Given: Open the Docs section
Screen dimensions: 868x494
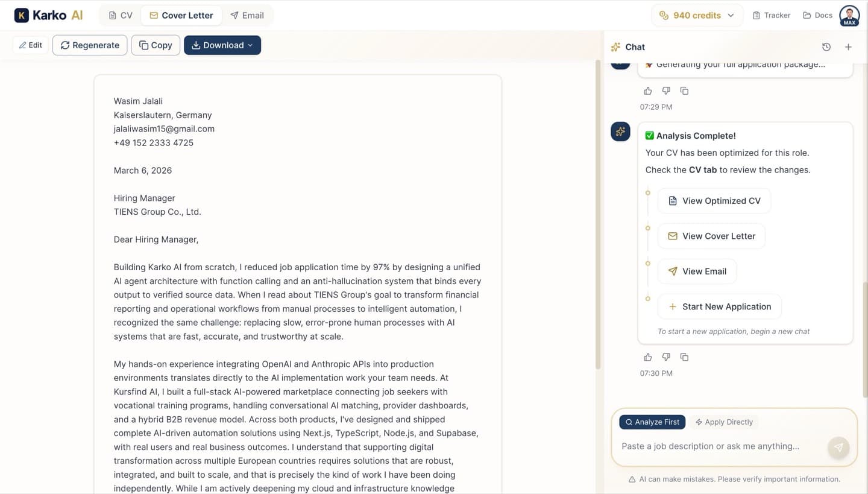Looking at the screenshot, I should click(x=817, y=15).
